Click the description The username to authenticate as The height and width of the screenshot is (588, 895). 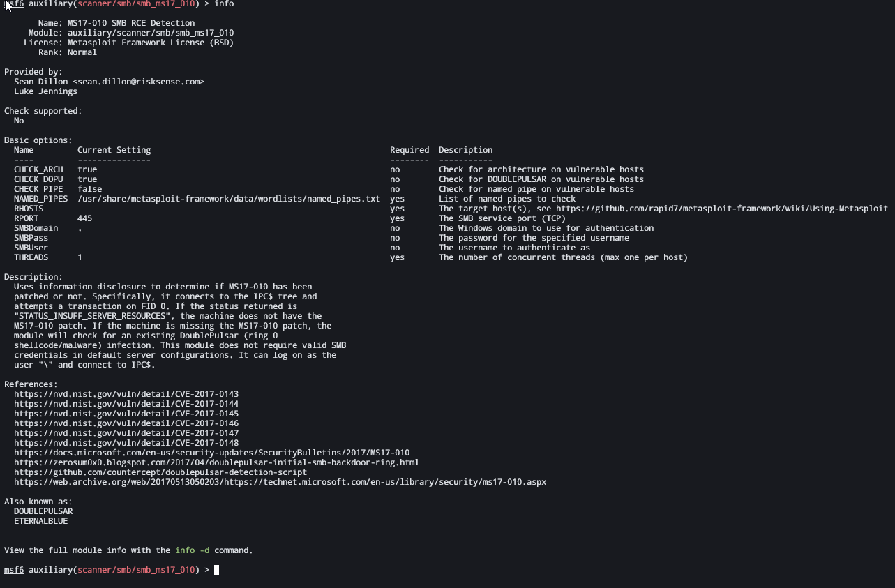(514, 248)
